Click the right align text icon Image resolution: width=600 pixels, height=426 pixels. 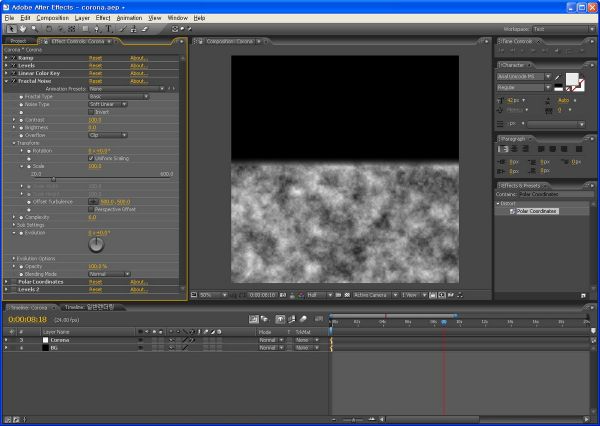coord(525,149)
